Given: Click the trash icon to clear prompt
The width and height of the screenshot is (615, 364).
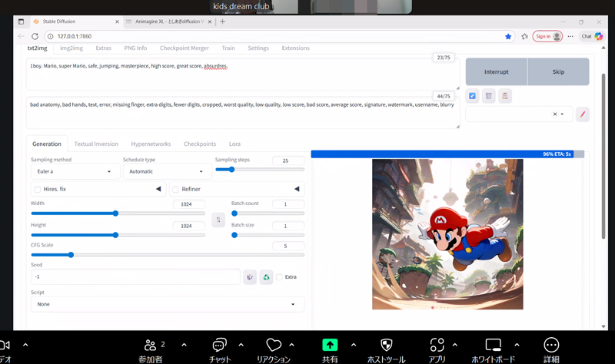Looking at the screenshot, I should click(489, 96).
